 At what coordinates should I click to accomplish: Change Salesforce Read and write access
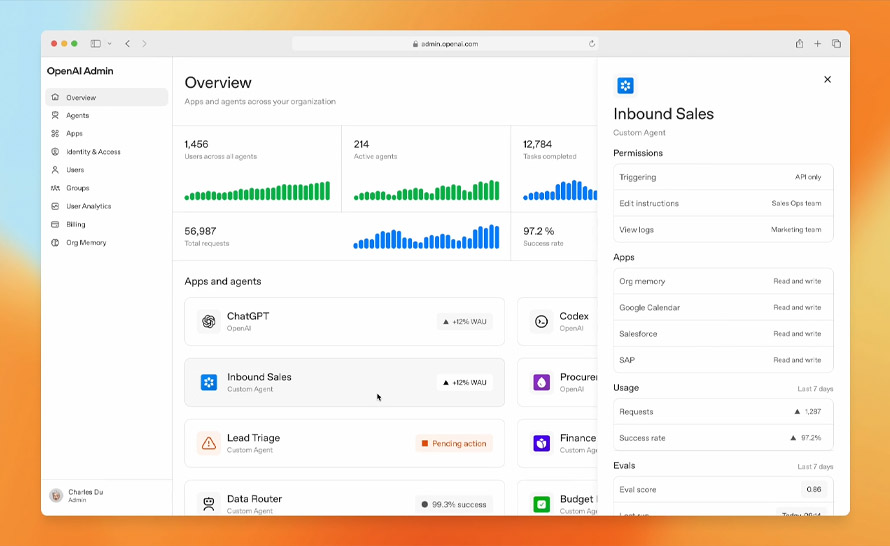click(796, 334)
